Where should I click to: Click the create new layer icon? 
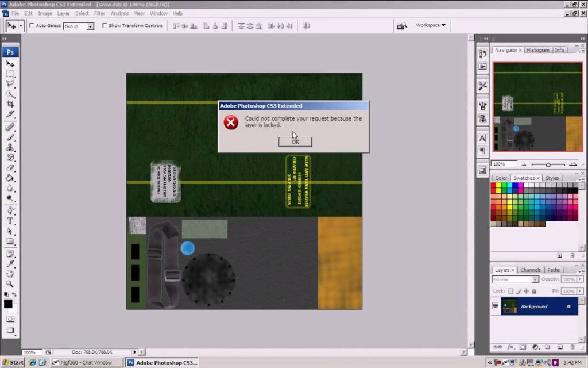559,347
